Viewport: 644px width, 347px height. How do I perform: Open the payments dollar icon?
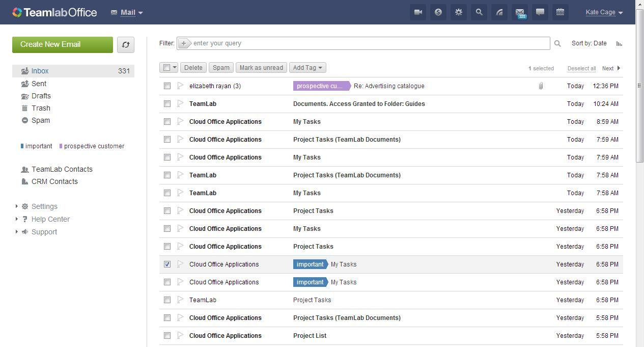(x=438, y=12)
